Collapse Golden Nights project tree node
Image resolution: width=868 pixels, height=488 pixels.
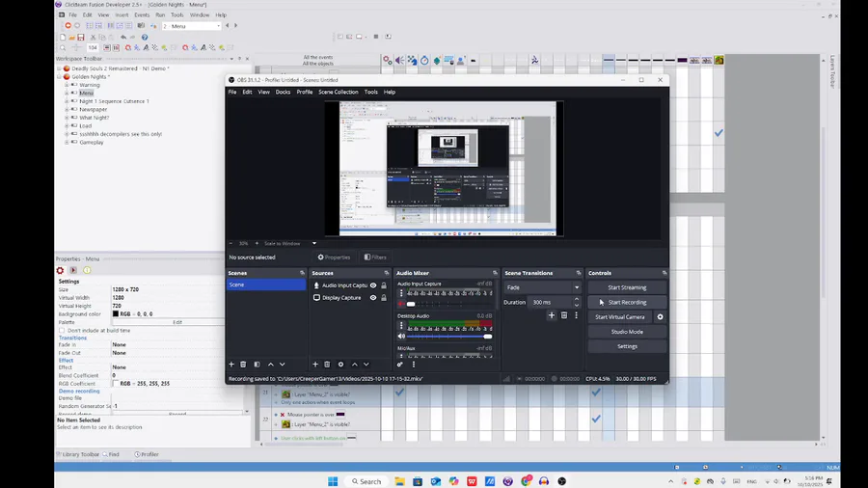pos(59,77)
